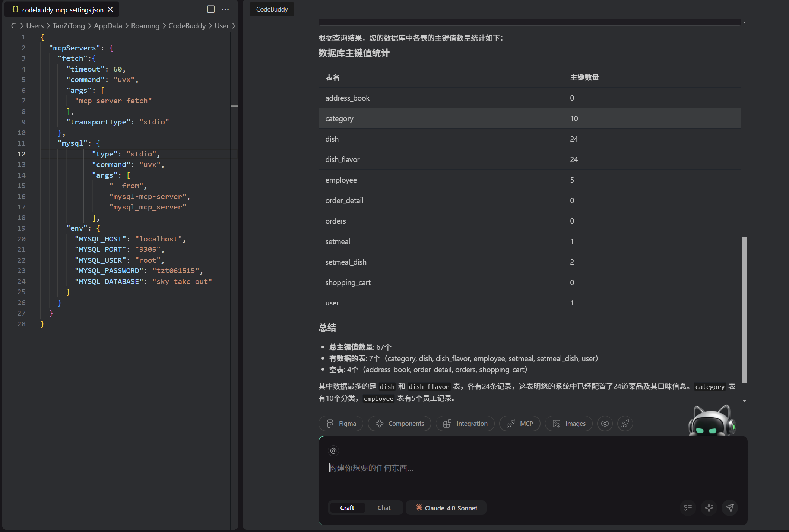Click the @ mention icon
The image size is (789, 532).
point(333,451)
